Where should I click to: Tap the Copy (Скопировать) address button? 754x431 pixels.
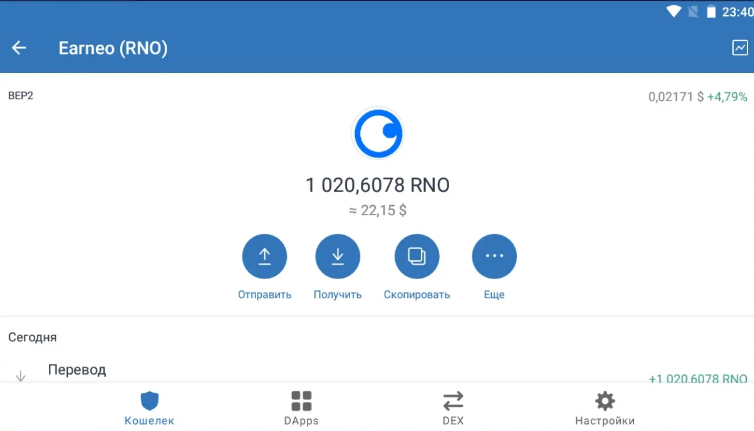click(x=417, y=257)
